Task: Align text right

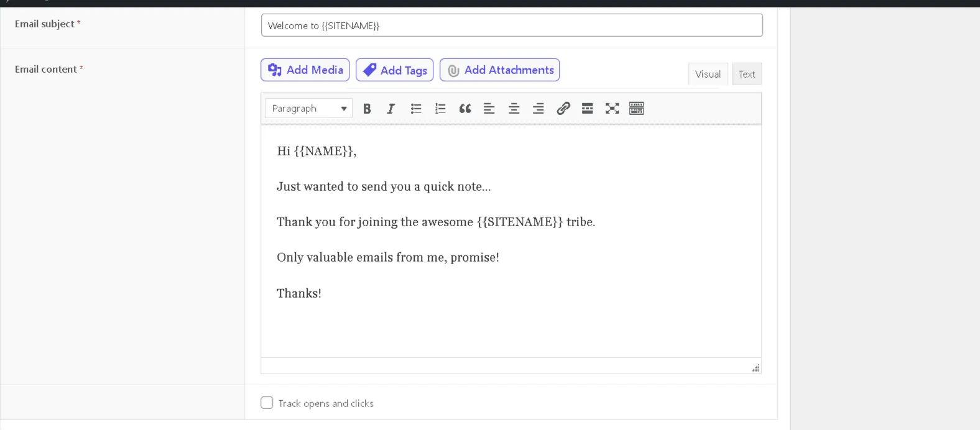Action: pyautogui.click(x=539, y=109)
